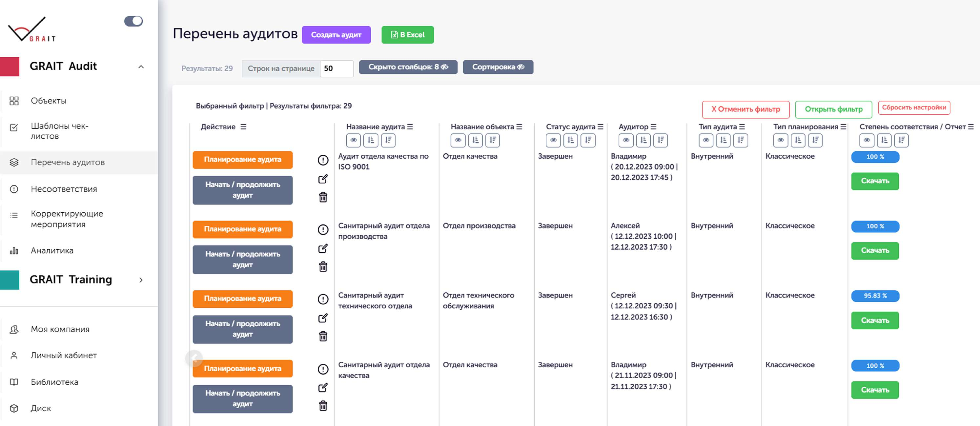Click the Создать аудит button
The height and width of the screenshot is (426, 980).
pos(336,35)
